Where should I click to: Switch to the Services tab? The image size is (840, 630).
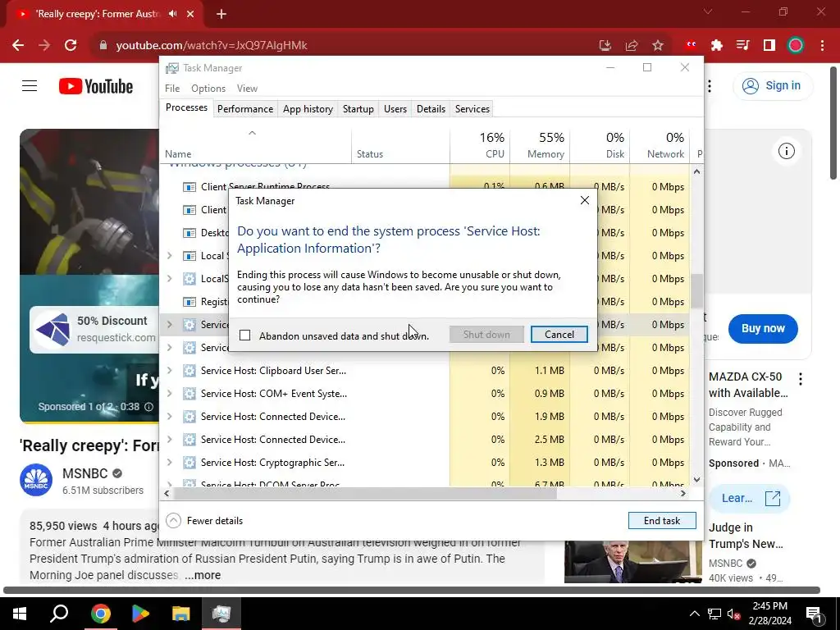[x=472, y=109]
